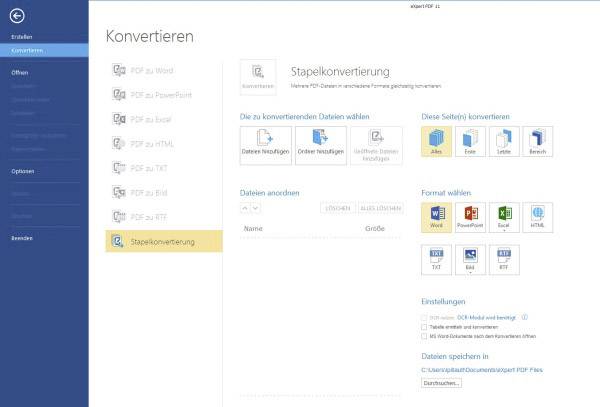Pick PowerPoint as output format
This screenshot has height=407, width=600.
point(470,217)
